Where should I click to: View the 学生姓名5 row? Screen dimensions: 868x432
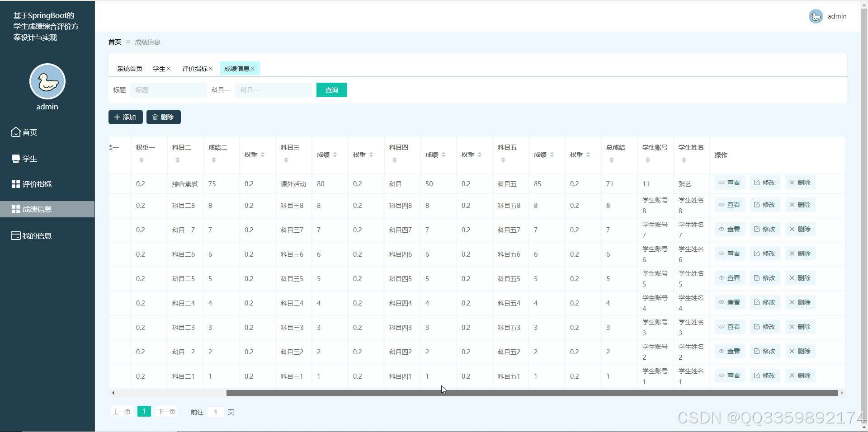coord(729,278)
